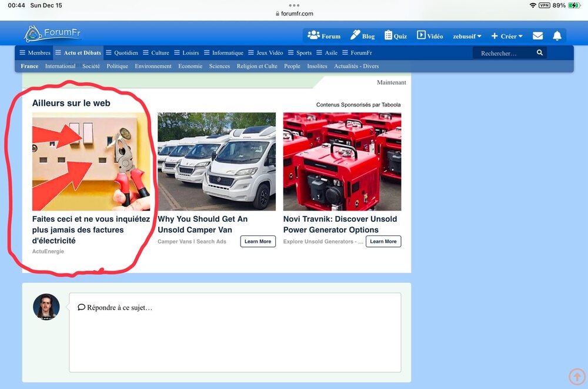Expand the Membres menu
This screenshot has width=588, height=389.
coord(35,53)
